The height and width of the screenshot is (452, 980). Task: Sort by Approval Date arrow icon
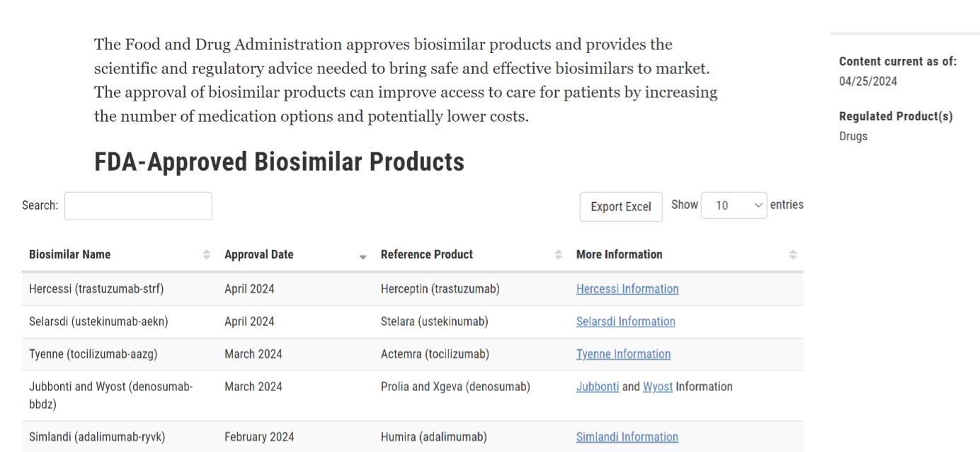point(363,256)
